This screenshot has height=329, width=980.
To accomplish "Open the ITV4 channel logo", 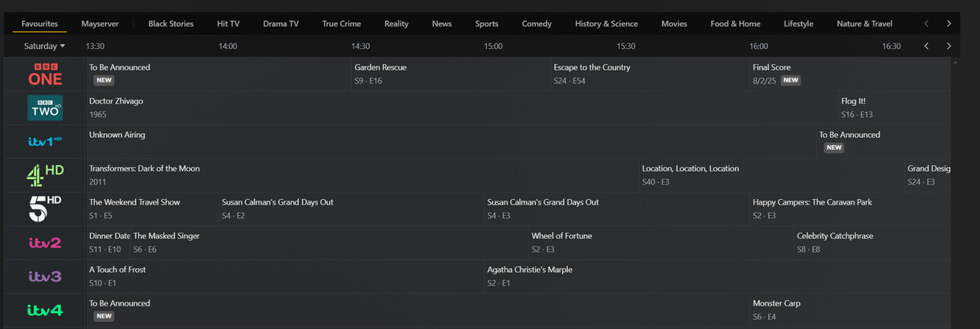I will click(x=45, y=310).
